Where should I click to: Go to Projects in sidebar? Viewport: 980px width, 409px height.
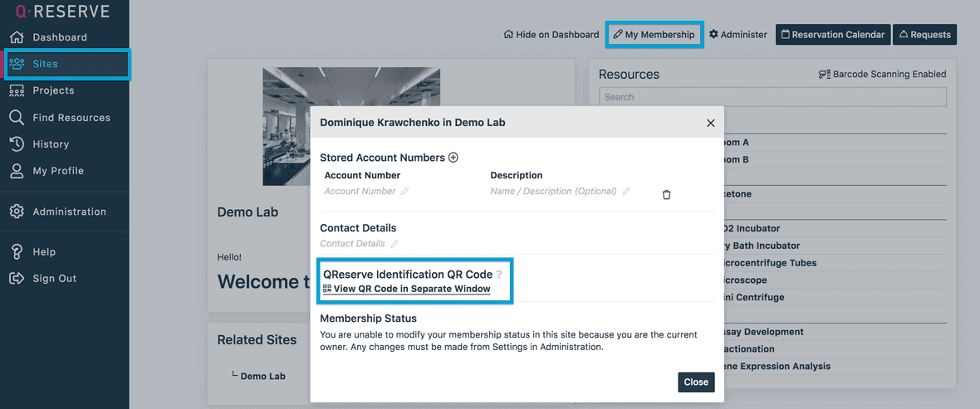53,90
